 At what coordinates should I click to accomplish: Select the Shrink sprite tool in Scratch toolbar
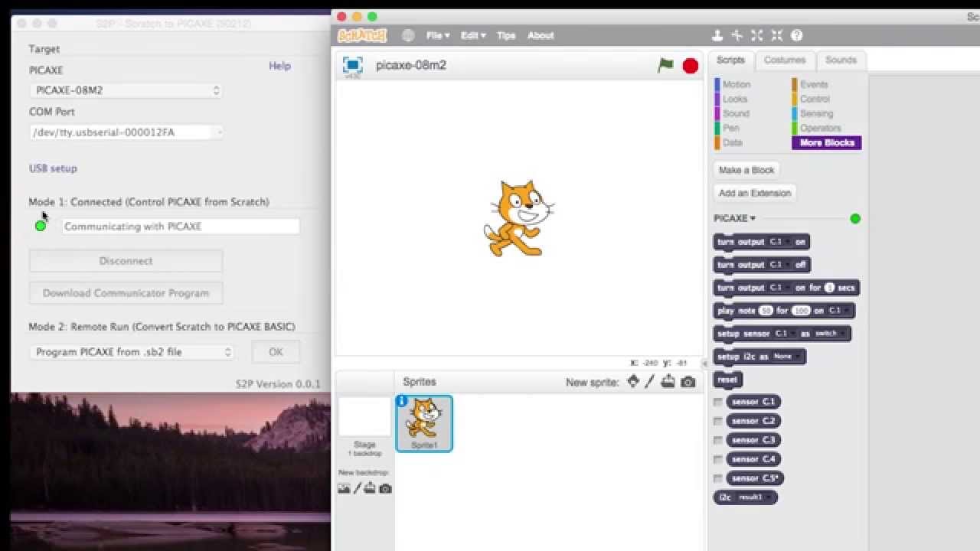(777, 35)
